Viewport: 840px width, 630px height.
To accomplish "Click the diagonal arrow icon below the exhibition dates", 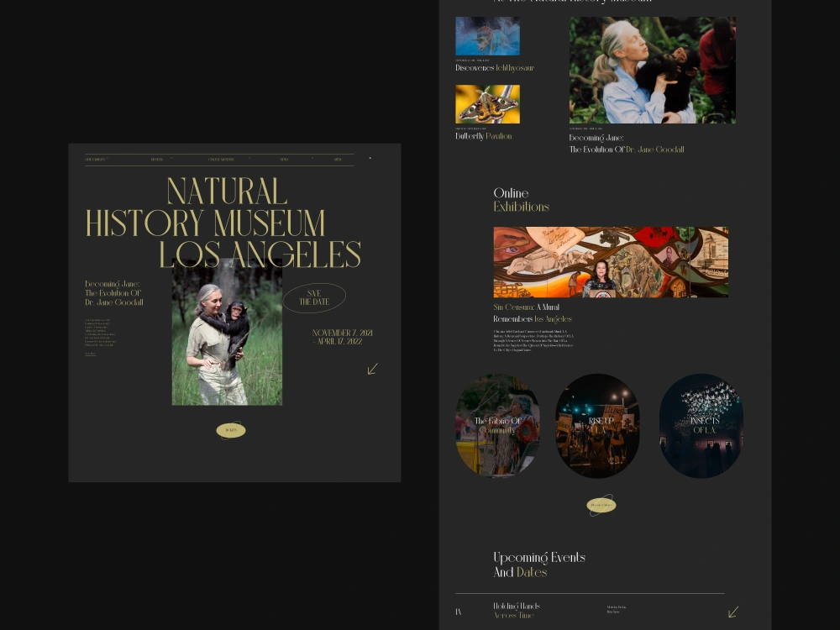I will (x=373, y=369).
